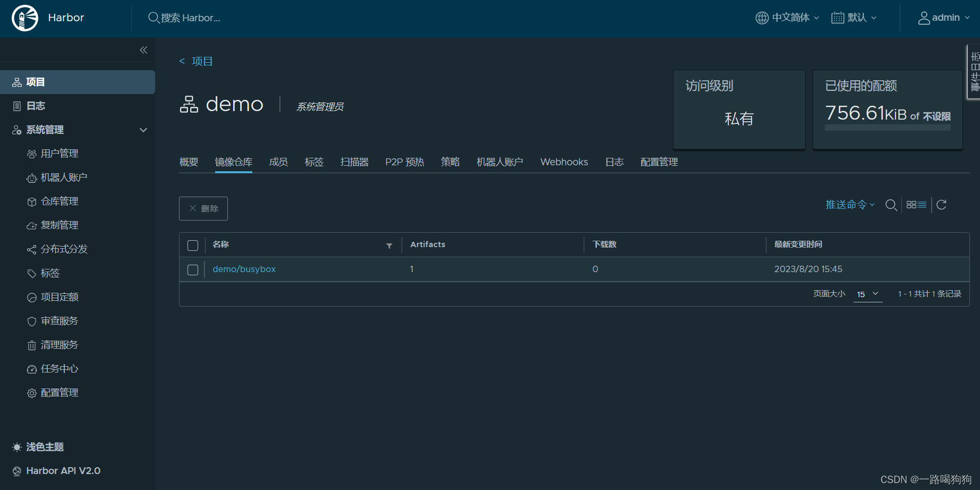Open 用户管理 in sidebar

pos(59,154)
